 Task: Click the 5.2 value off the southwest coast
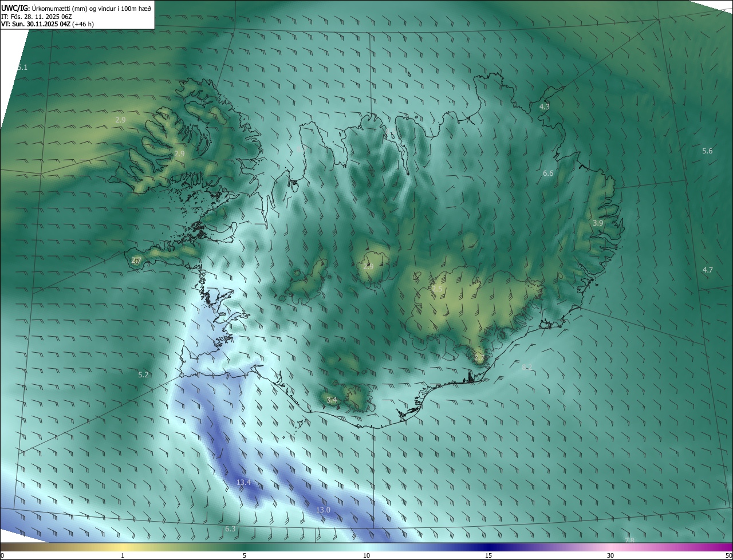tap(143, 375)
